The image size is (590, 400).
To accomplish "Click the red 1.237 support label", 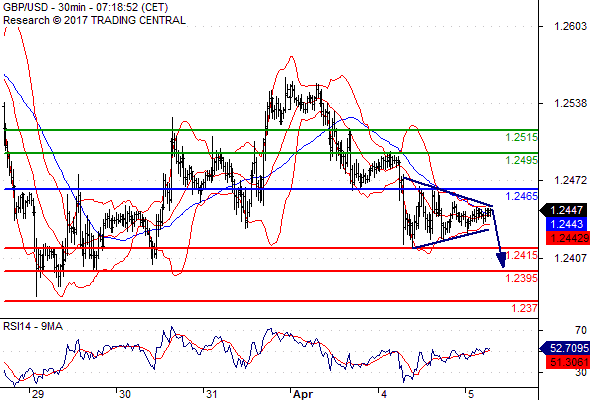I will coord(525,308).
